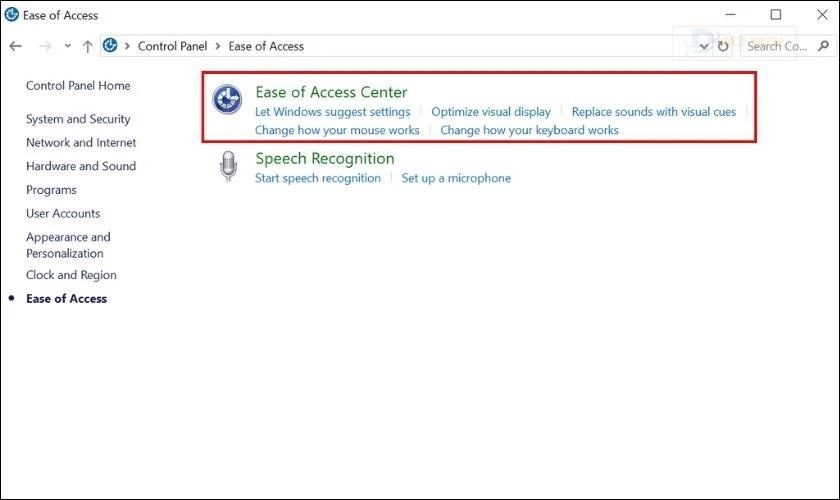Go to Hardware and Sound category

[81, 166]
